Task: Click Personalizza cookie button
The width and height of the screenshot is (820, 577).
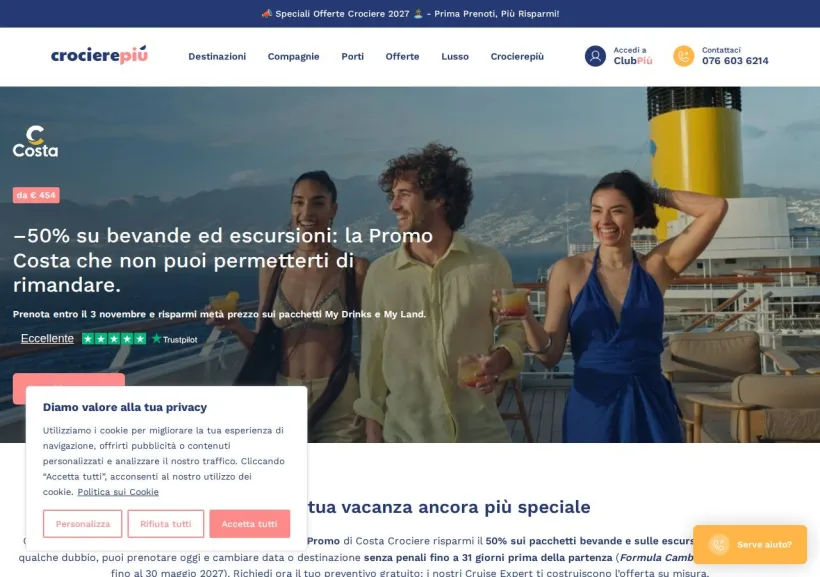Action: [x=83, y=524]
